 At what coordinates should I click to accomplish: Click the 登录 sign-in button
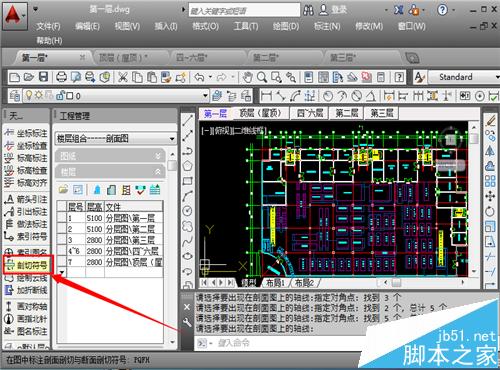tap(334, 10)
